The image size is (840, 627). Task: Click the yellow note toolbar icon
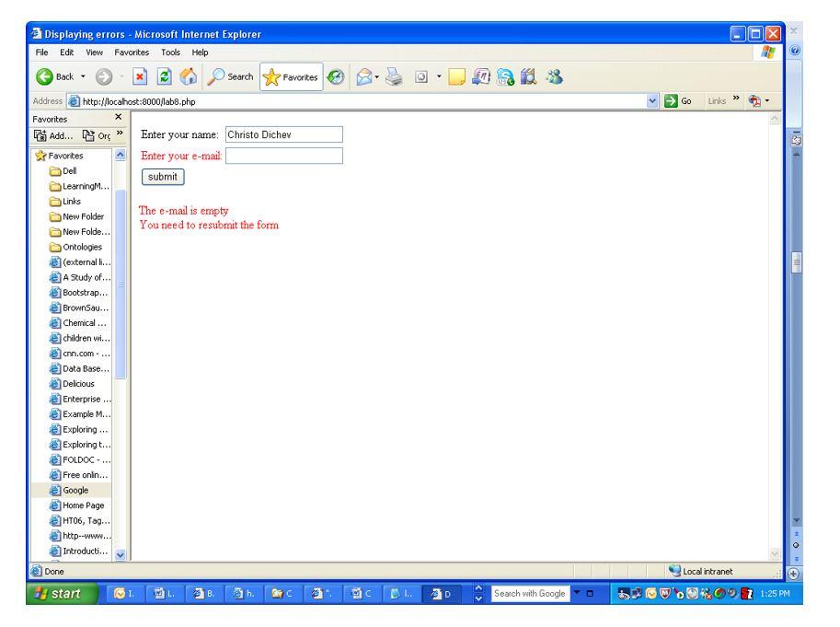point(456,77)
